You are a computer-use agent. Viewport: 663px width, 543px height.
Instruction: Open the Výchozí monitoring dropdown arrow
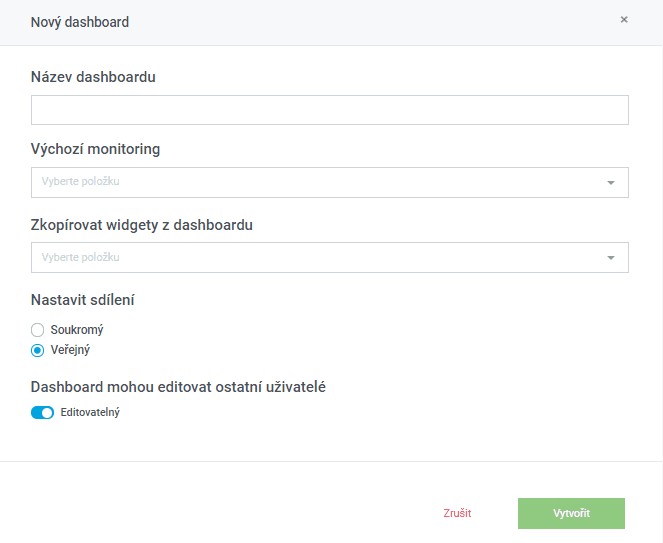point(610,183)
